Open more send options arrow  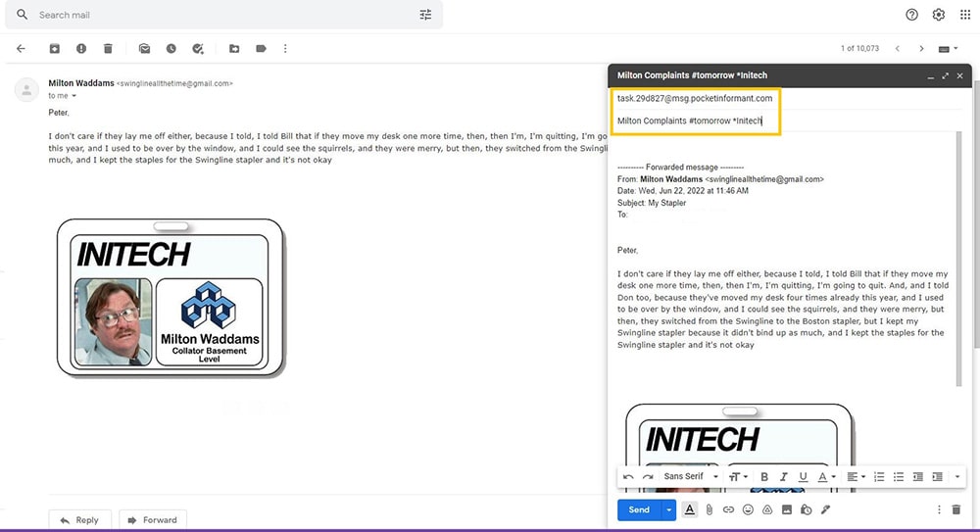click(x=668, y=509)
